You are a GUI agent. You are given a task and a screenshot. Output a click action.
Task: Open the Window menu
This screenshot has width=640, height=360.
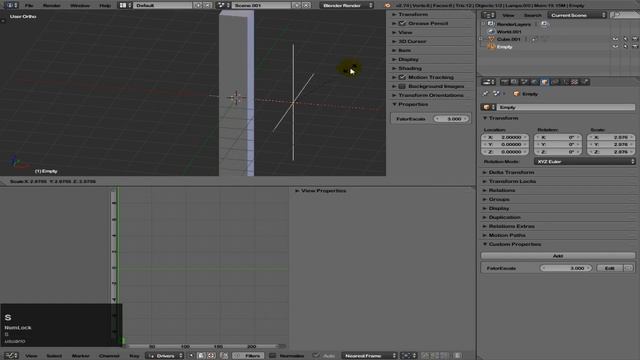click(80, 5)
